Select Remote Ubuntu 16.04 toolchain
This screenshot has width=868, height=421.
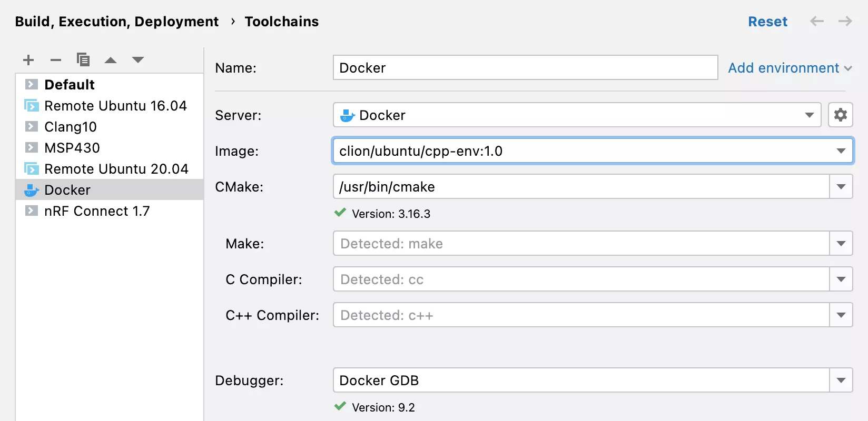pyautogui.click(x=115, y=106)
